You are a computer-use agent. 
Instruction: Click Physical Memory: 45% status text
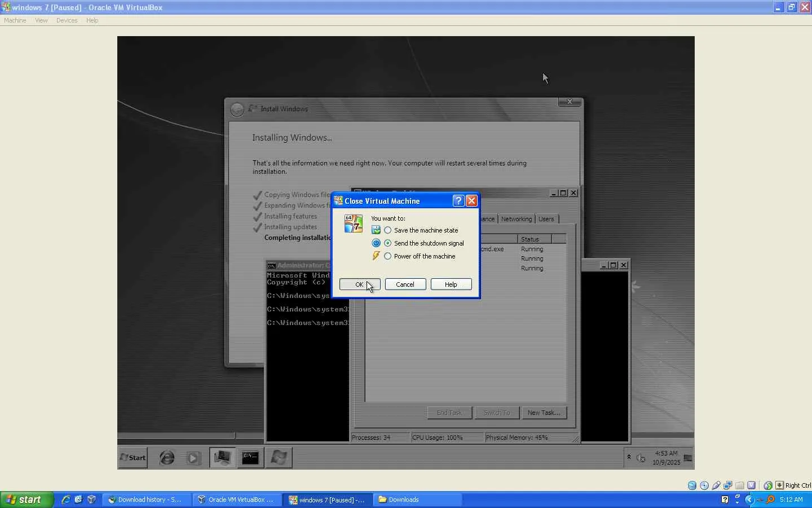517,437
